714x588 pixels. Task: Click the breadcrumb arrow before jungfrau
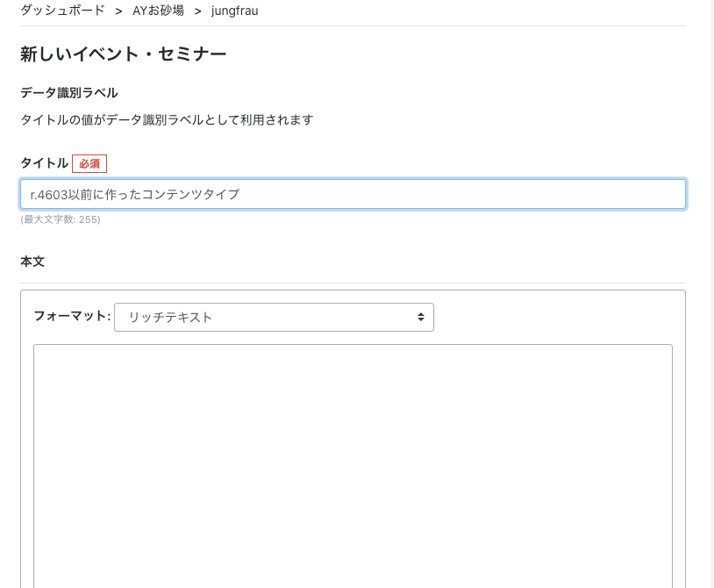click(x=197, y=11)
